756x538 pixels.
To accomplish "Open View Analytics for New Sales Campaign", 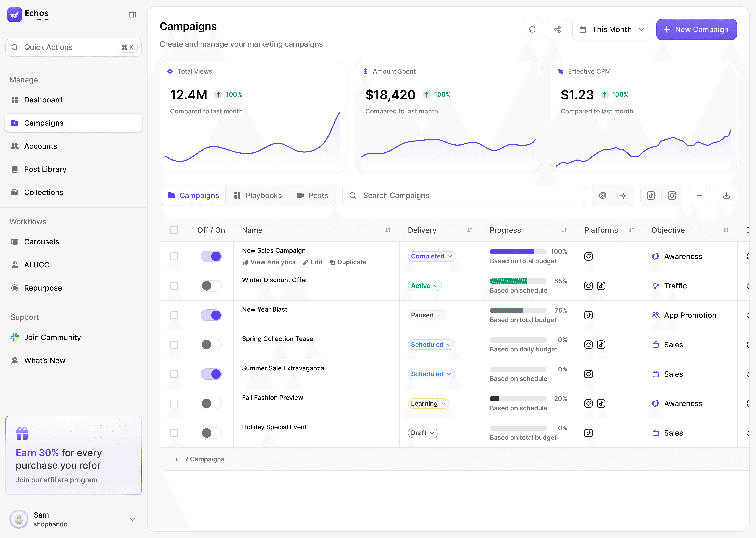I will click(x=269, y=262).
